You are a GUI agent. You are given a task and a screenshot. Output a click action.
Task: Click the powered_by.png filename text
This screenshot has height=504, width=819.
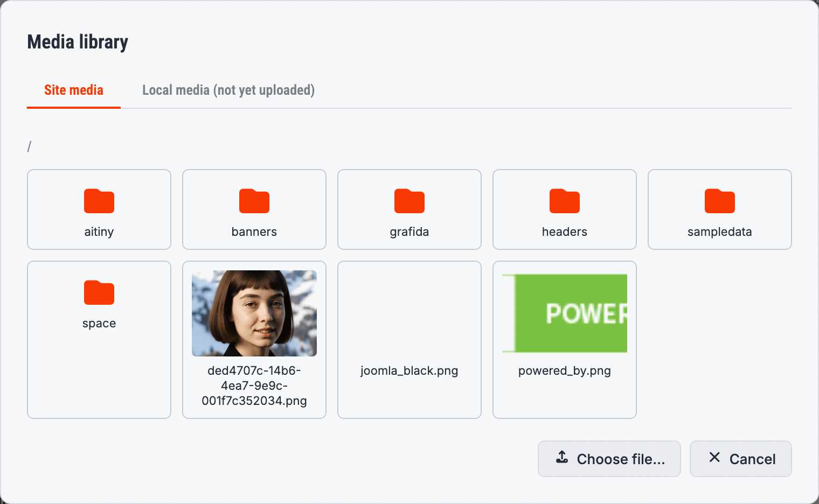click(x=565, y=370)
